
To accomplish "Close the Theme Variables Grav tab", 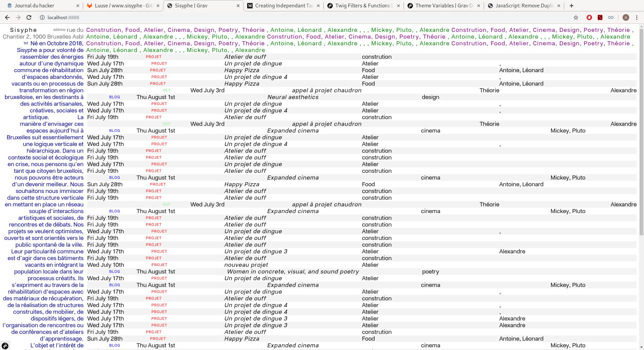I will pyautogui.click(x=479, y=6).
